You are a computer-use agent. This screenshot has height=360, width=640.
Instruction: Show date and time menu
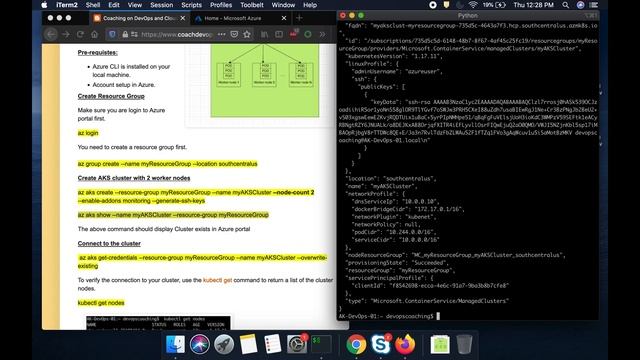533,5
